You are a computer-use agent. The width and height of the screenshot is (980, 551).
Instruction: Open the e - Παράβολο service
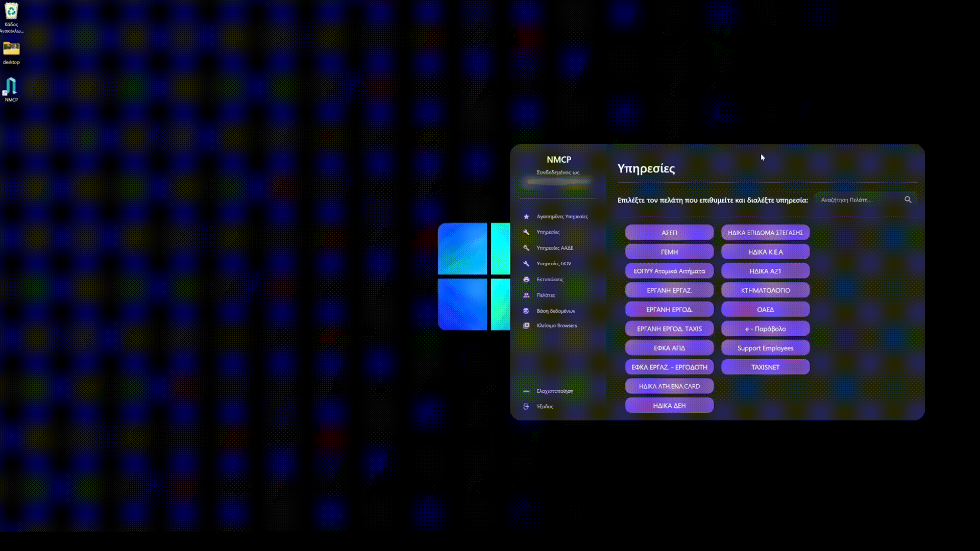(x=765, y=329)
